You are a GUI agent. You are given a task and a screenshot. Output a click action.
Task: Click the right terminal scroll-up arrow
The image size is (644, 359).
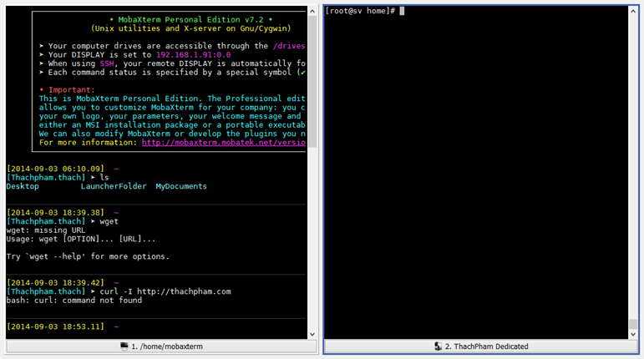tap(633, 11)
